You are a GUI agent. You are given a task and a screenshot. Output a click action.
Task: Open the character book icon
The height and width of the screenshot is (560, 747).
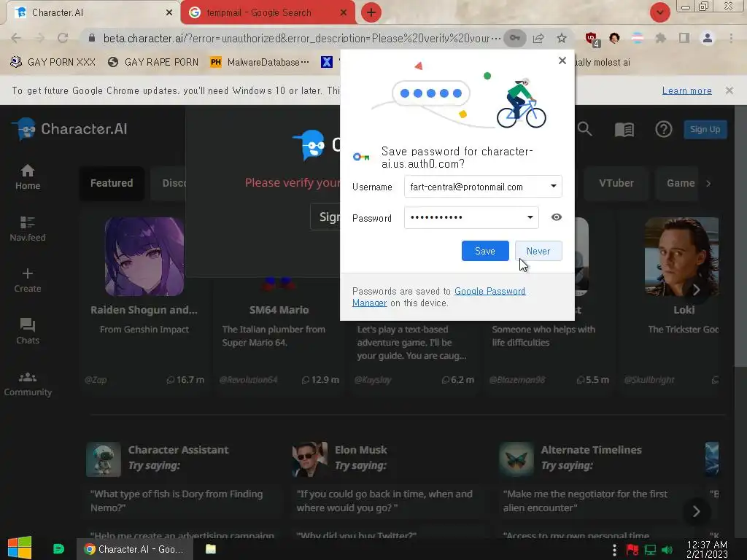coord(624,129)
